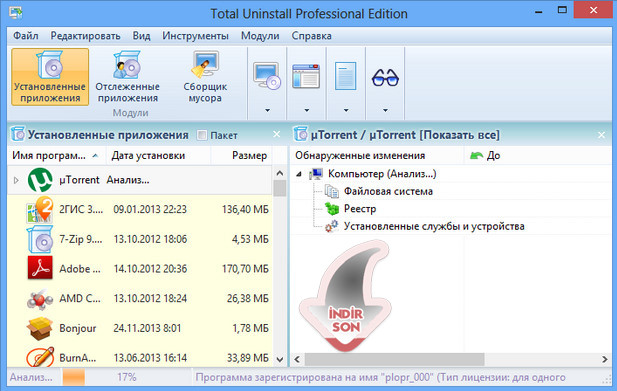
Task: Sort by Дата установки column
Action: click(x=159, y=156)
